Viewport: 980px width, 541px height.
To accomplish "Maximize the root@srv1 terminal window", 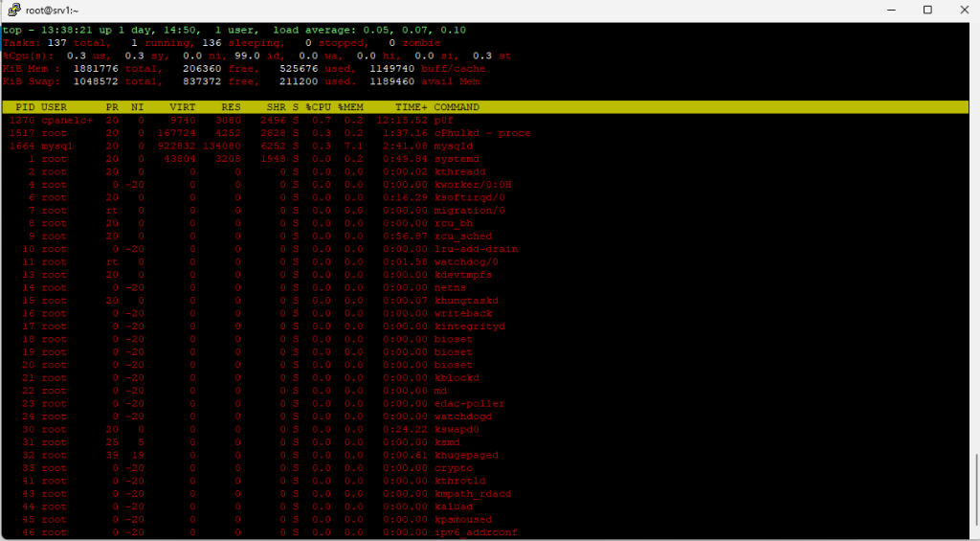I will pyautogui.click(x=927, y=10).
